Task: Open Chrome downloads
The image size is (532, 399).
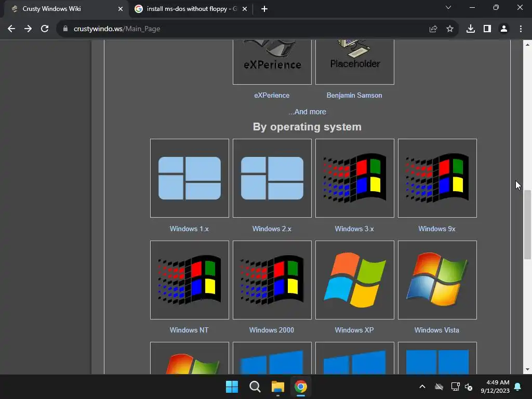Action: click(x=471, y=29)
